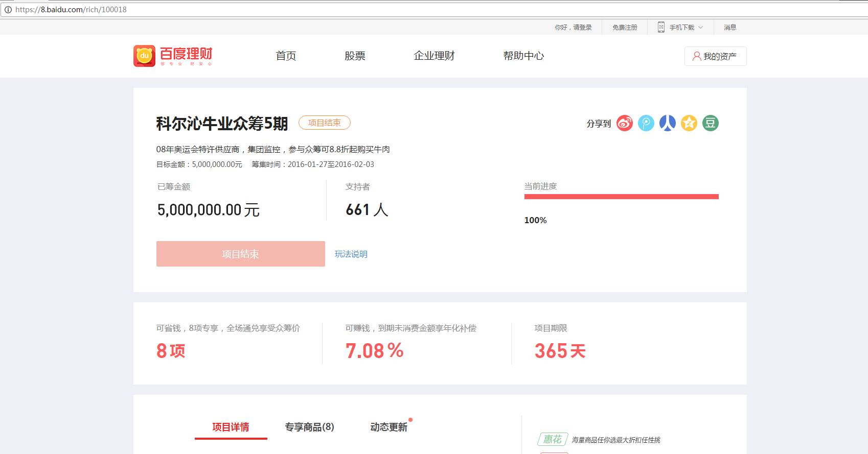Viewport: 868px width, 454px height.
Task: Open the 企业理财 navigation item
Action: tap(434, 56)
